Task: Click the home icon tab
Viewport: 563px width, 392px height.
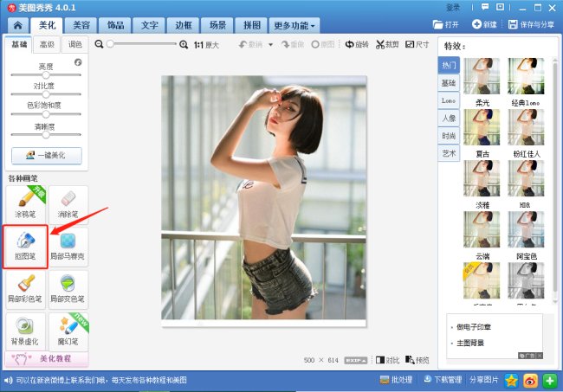Action: (17, 25)
